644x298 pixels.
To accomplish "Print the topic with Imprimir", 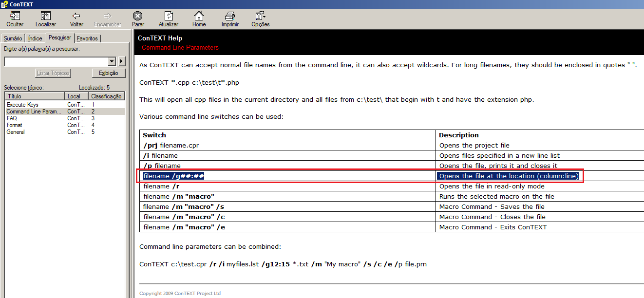I will pos(230,16).
